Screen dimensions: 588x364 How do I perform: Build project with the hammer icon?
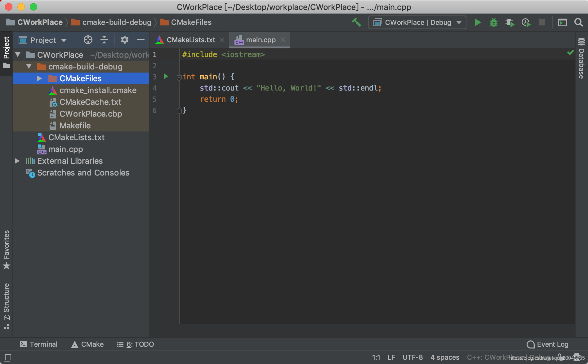[x=356, y=22]
